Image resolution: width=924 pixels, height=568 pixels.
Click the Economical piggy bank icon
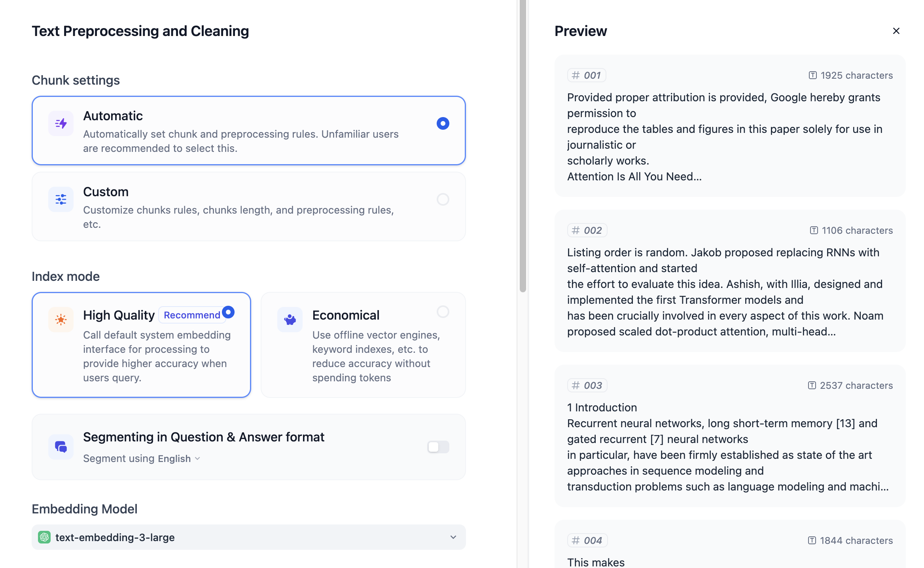click(290, 320)
